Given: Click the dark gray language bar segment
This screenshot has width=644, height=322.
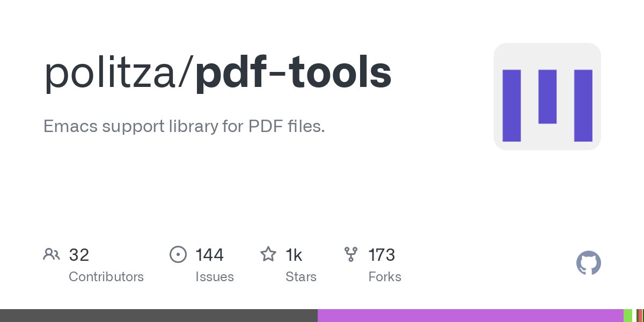Looking at the screenshot, I should [x=159, y=316].
